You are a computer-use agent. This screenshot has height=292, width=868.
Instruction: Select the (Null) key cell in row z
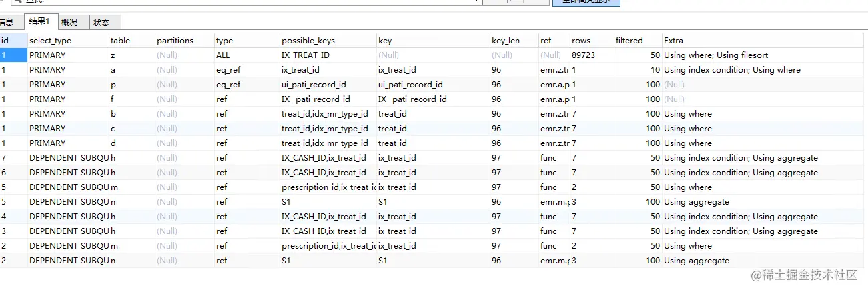[433, 55]
